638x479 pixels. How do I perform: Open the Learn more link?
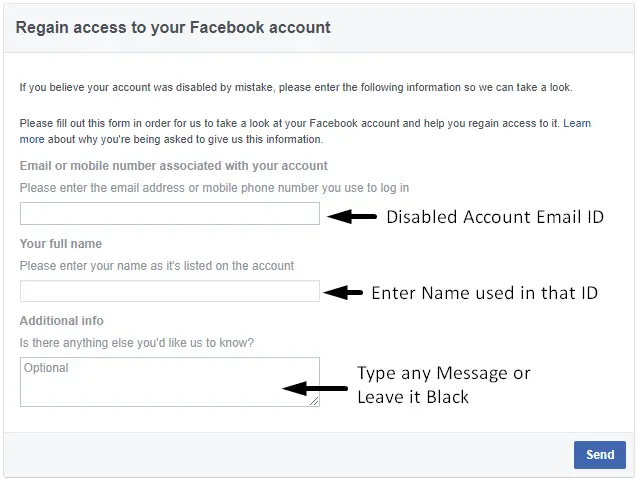[x=576, y=124]
